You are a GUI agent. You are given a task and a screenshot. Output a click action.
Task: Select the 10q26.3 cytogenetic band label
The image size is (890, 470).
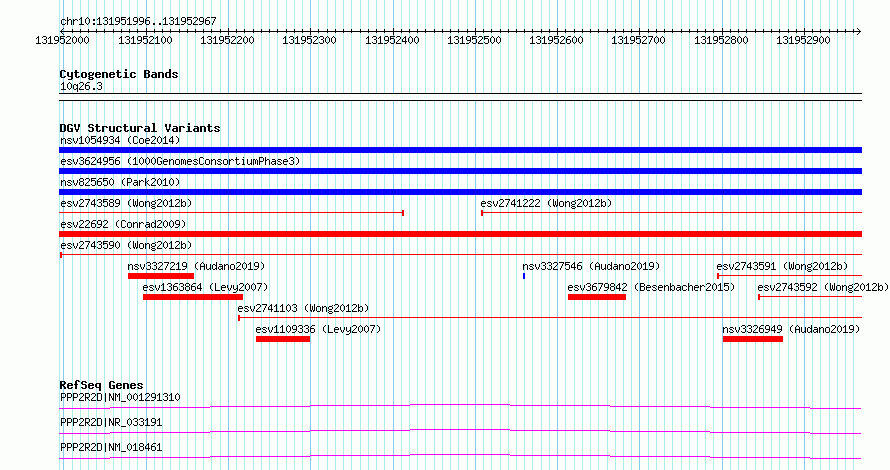pyautogui.click(x=81, y=86)
